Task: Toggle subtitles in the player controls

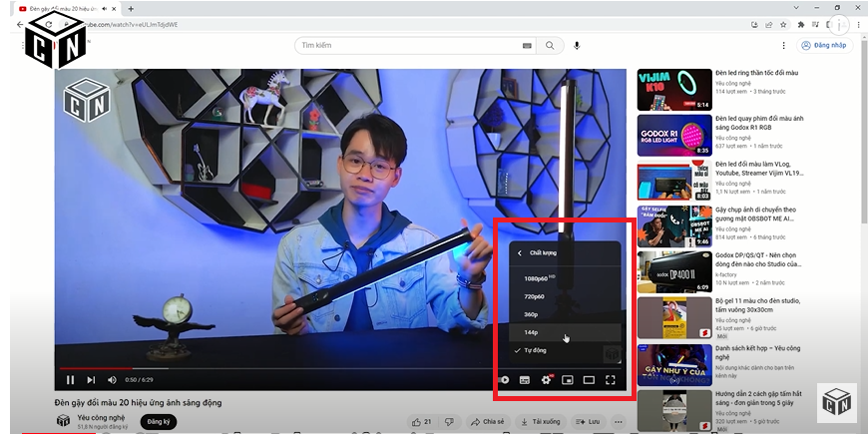Action: pos(524,380)
